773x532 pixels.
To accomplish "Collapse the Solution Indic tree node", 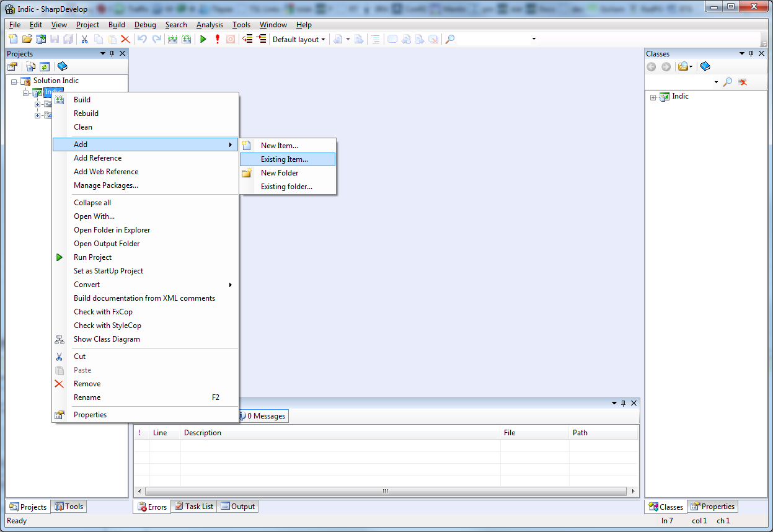I will (14, 81).
